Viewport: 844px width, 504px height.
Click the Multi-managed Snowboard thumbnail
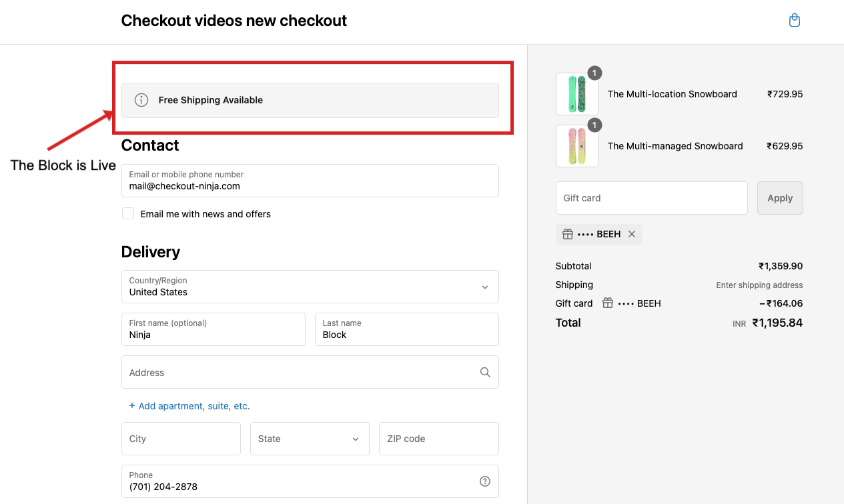(x=576, y=146)
